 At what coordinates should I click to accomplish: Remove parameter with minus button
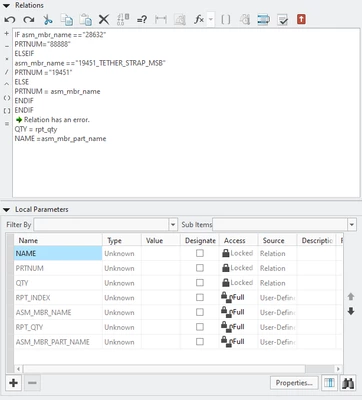tap(32, 383)
